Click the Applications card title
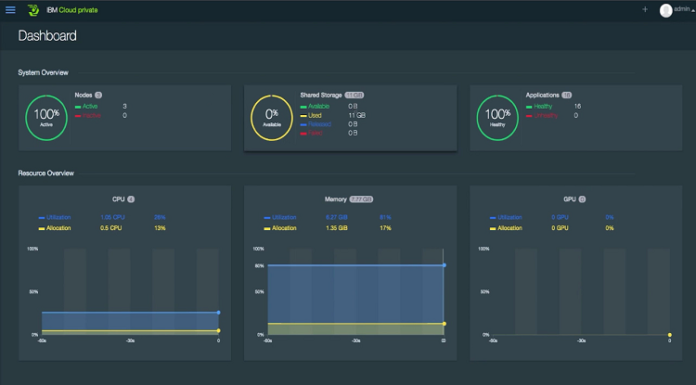The height and width of the screenshot is (385, 696). pyautogui.click(x=542, y=95)
